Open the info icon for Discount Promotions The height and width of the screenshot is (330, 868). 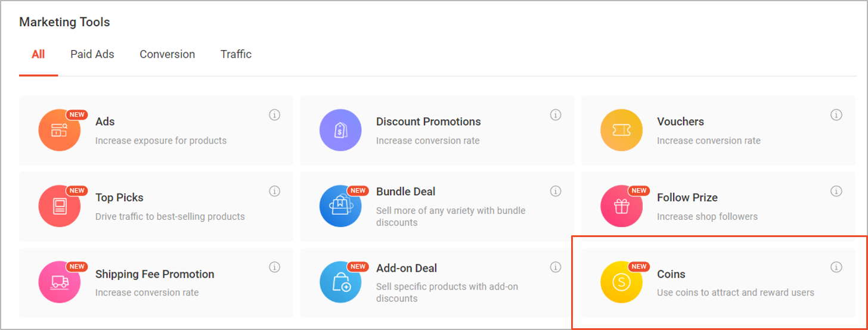556,115
